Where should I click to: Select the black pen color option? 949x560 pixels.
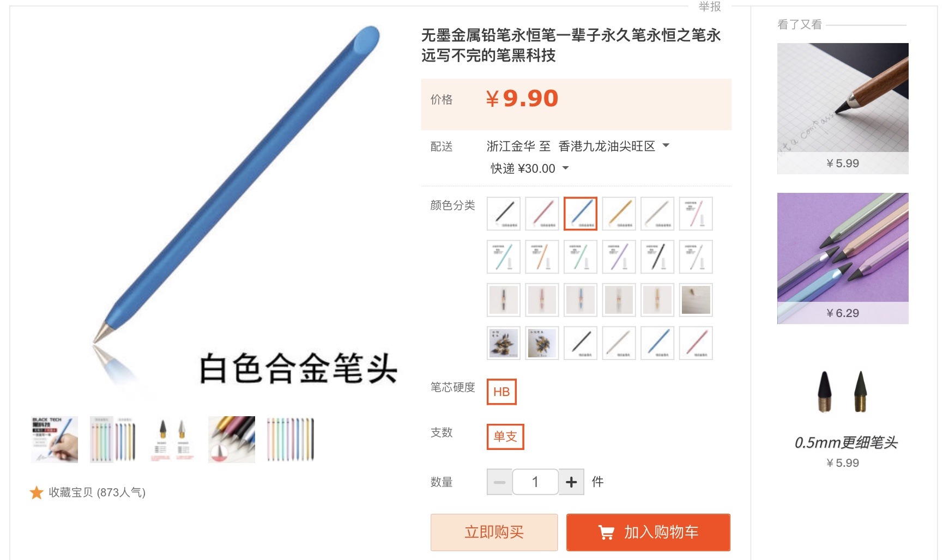(504, 214)
